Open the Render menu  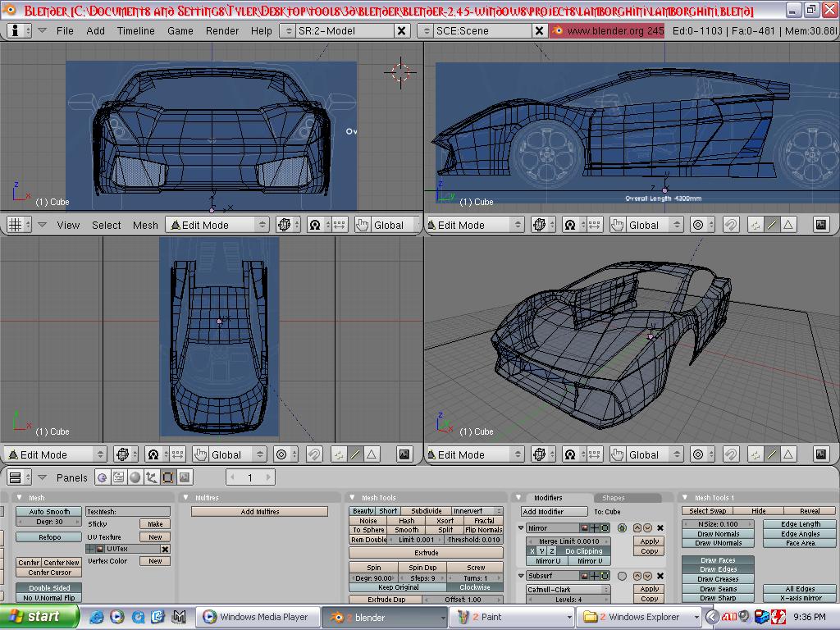tap(221, 31)
